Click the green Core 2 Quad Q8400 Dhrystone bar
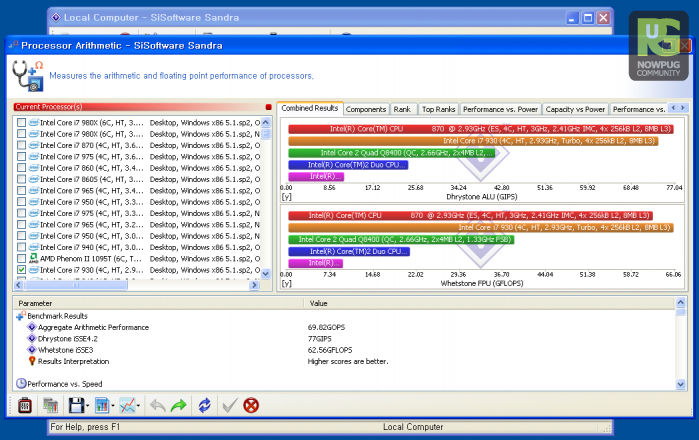Viewport: 699px width, 440px height. point(391,153)
